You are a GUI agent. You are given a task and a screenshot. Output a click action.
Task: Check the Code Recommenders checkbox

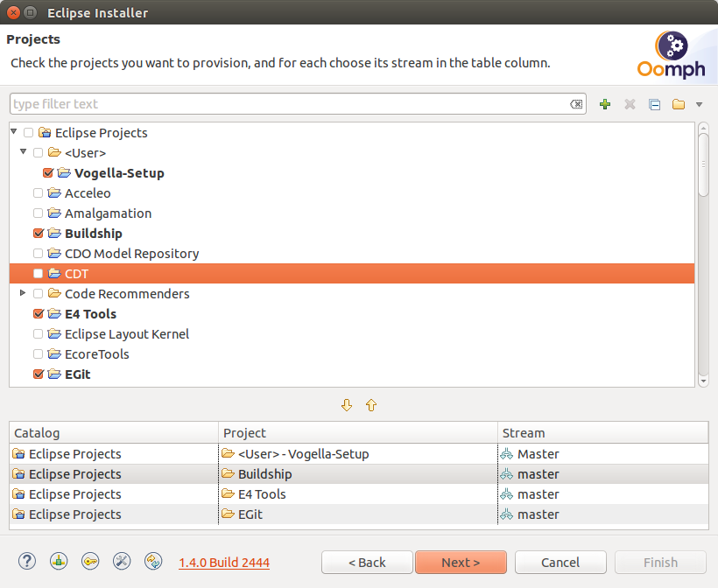(38, 294)
